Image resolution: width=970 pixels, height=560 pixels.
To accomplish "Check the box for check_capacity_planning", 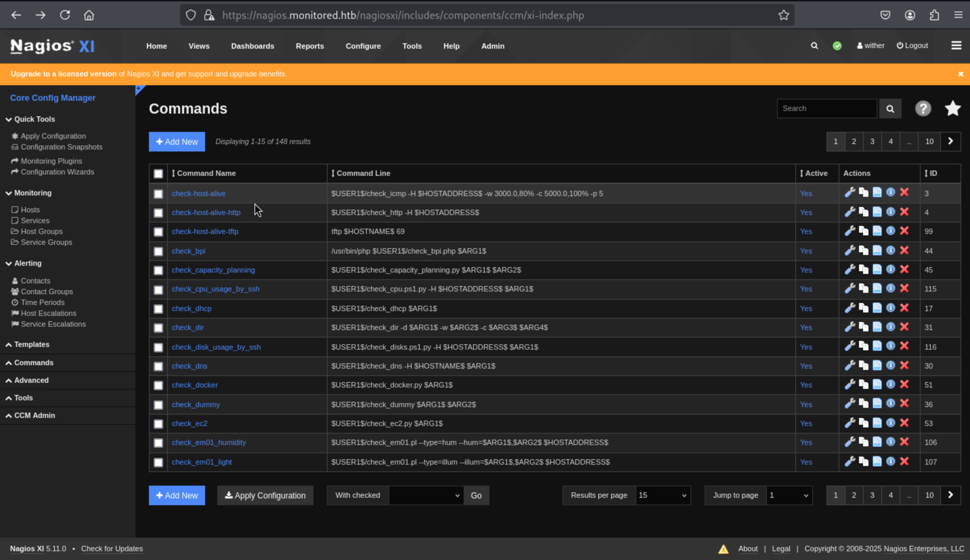I will [158, 271].
